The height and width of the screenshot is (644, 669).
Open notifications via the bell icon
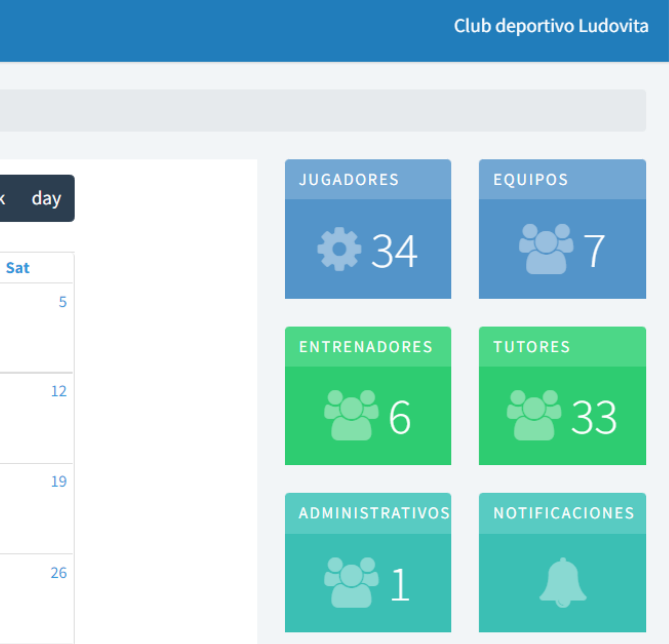[562, 582]
